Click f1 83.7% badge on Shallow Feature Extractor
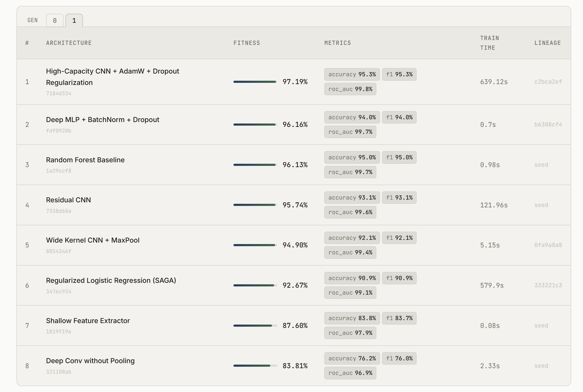Viewport: 583px width, 392px height. click(399, 318)
